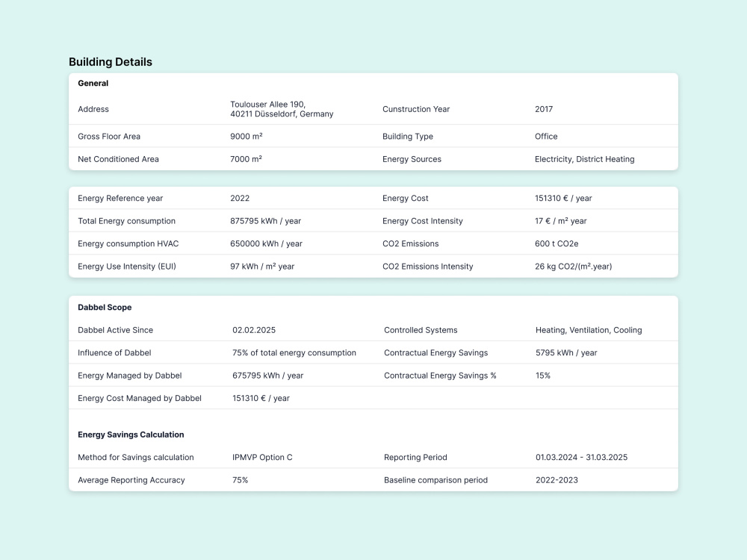Screen dimensions: 747x560
Task: Select the 'Dabbel Active Since' label
Action: [115, 330]
